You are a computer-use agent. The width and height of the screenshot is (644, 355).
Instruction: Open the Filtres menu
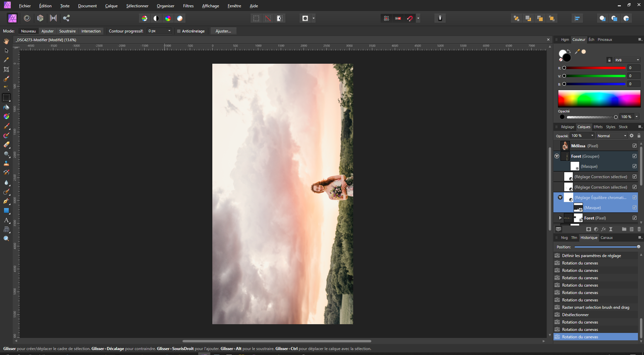tap(188, 6)
